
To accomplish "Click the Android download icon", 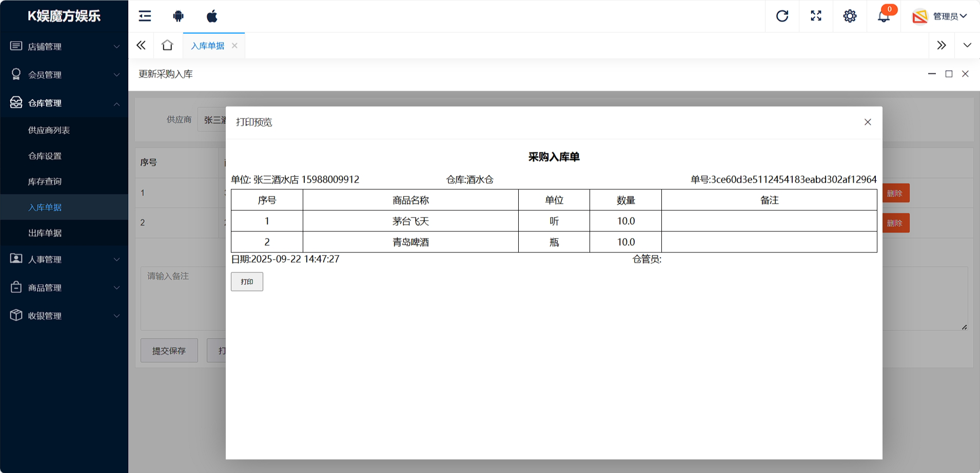I will click(178, 16).
